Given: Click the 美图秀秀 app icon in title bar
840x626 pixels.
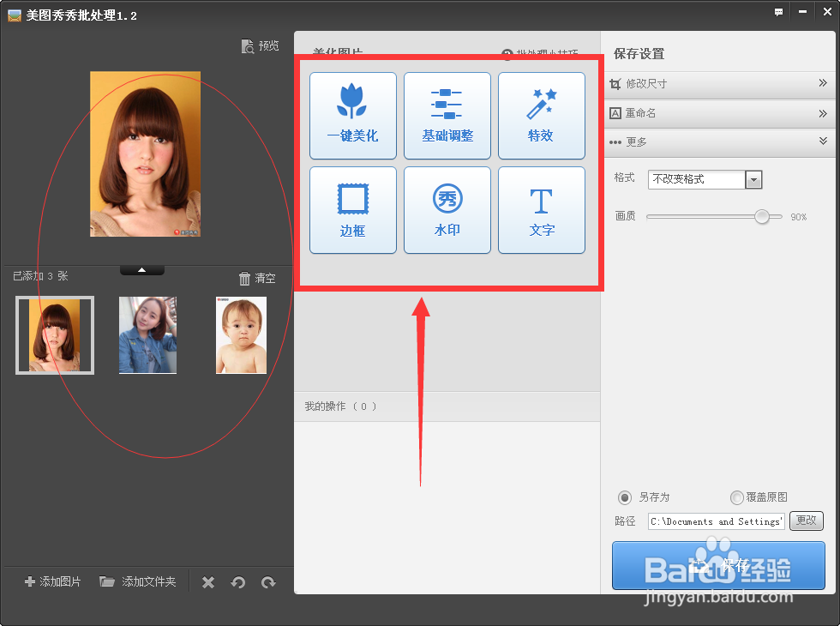Looking at the screenshot, I should point(15,15).
